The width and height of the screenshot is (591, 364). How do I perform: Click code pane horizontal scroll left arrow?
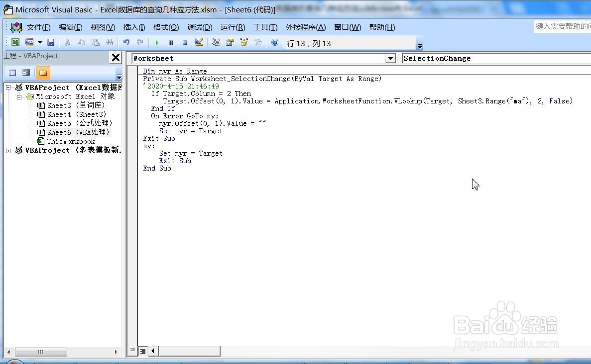[x=153, y=351]
